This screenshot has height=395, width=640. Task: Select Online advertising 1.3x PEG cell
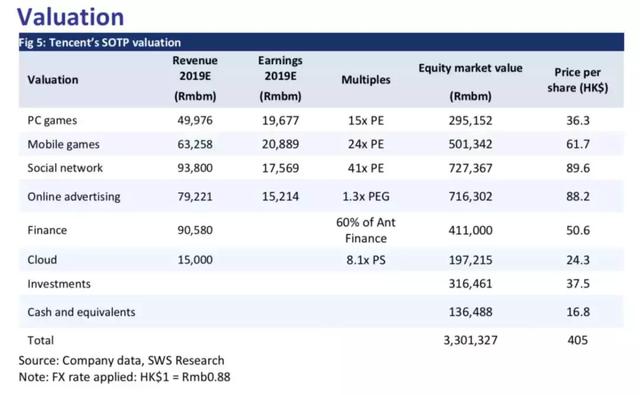[366, 197]
